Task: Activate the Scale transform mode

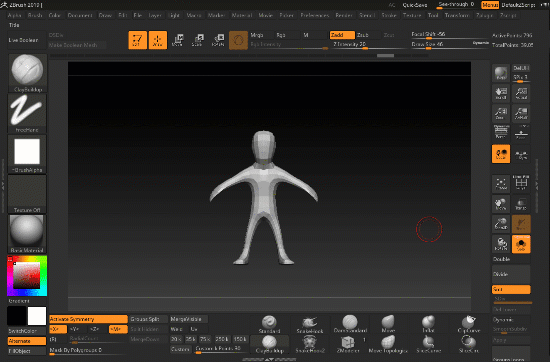Action: (x=198, y=40)
